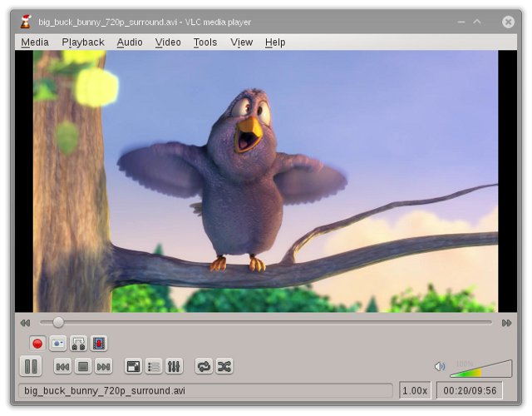
Task: Click the frame-by-frame button
Action: [x=99, y=343]
